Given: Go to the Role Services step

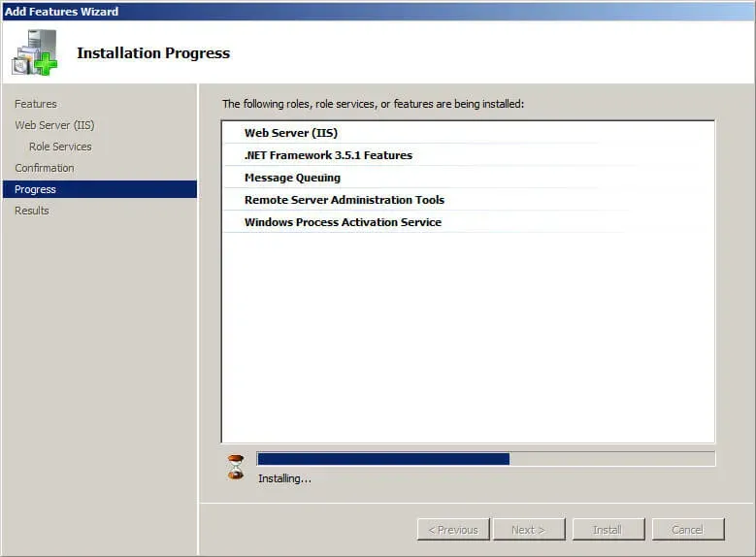Looking at the screenshot, I should click(x=60, y=147).
